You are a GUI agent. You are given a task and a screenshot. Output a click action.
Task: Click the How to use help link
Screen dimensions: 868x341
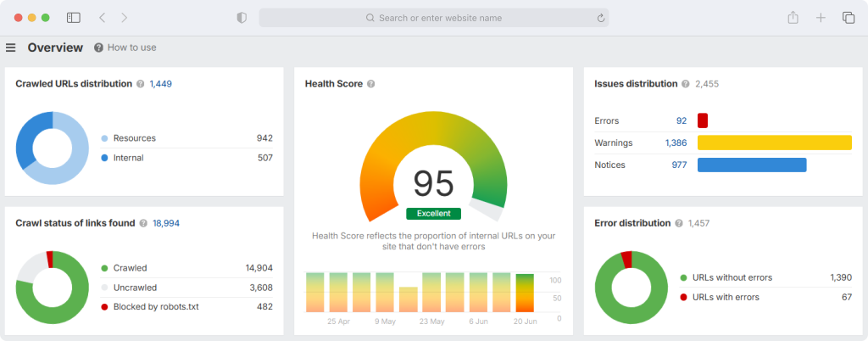[131, 48]
